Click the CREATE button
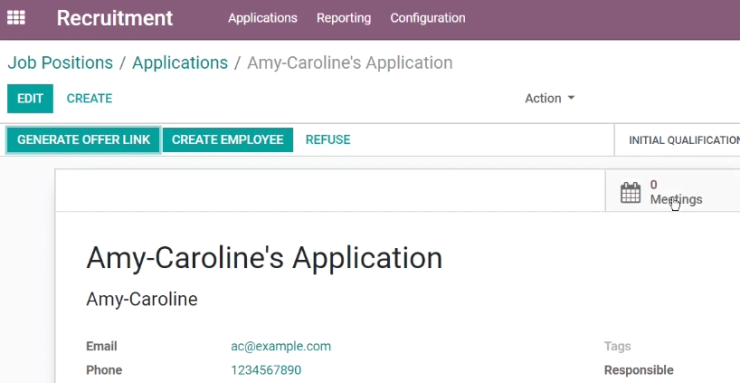Screen dimensions: 740x383 click(89, 99)
